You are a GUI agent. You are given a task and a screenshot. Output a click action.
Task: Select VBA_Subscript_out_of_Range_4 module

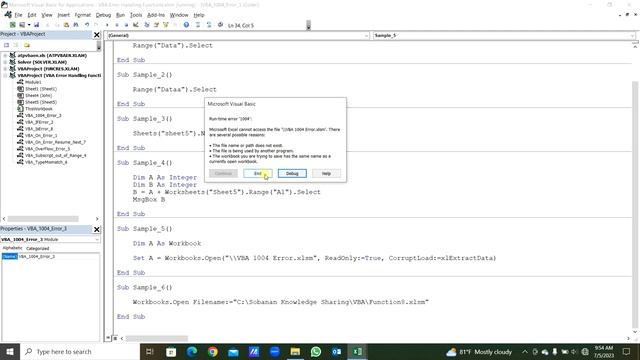point(56,156)
